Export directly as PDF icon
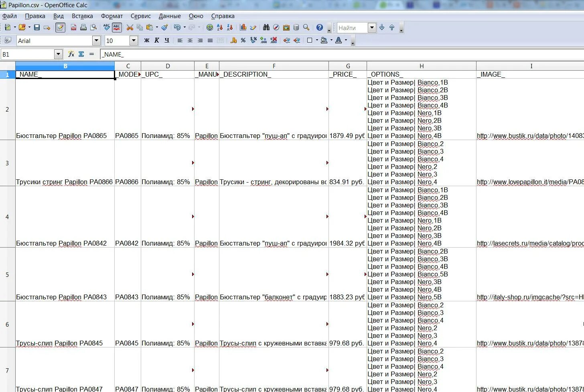Image resolution: width=584 pixels, height=392 pixels. 73,27
